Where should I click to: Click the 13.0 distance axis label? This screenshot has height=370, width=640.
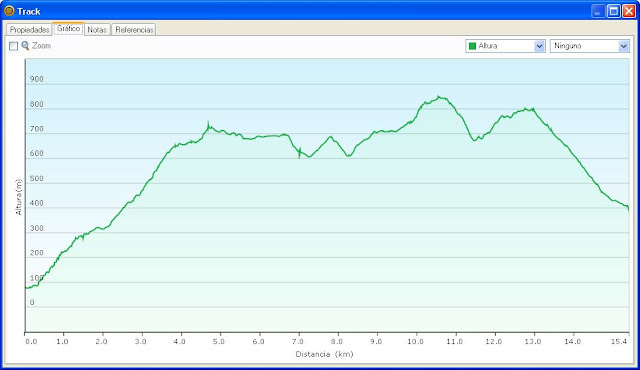tap(533, 341)
